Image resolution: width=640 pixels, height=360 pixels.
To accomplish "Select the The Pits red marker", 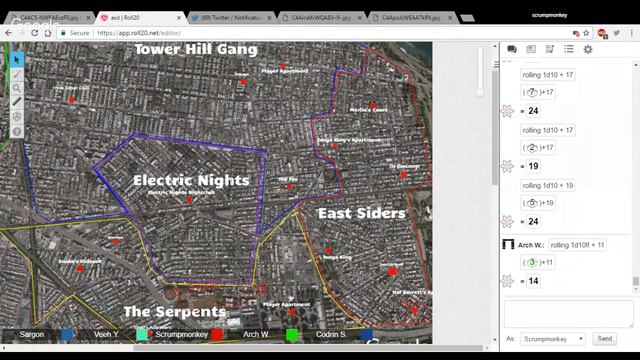I will tap(289, 187).
